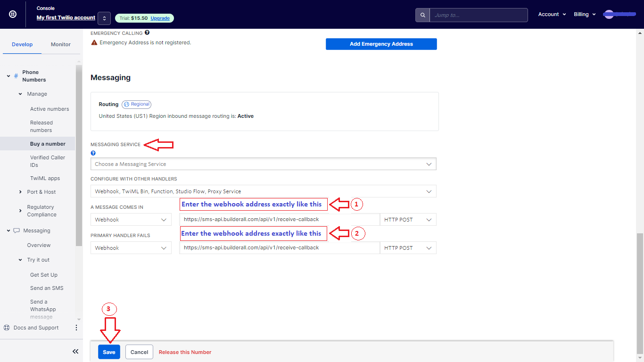This screenshot has height=362, width=644.
Task: Expand the Port & Host group
Action: [x=20, y=192]
